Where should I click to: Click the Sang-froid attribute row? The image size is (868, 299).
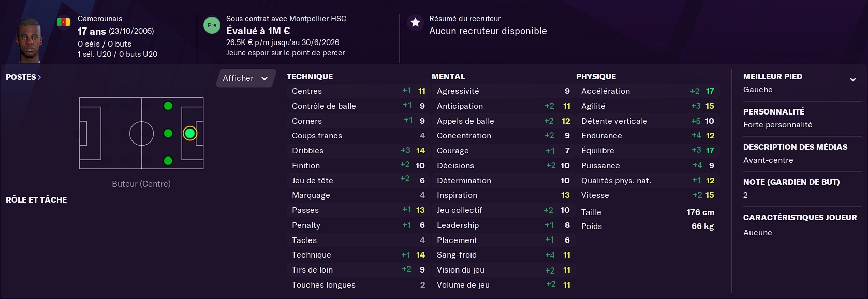point(503,255)
